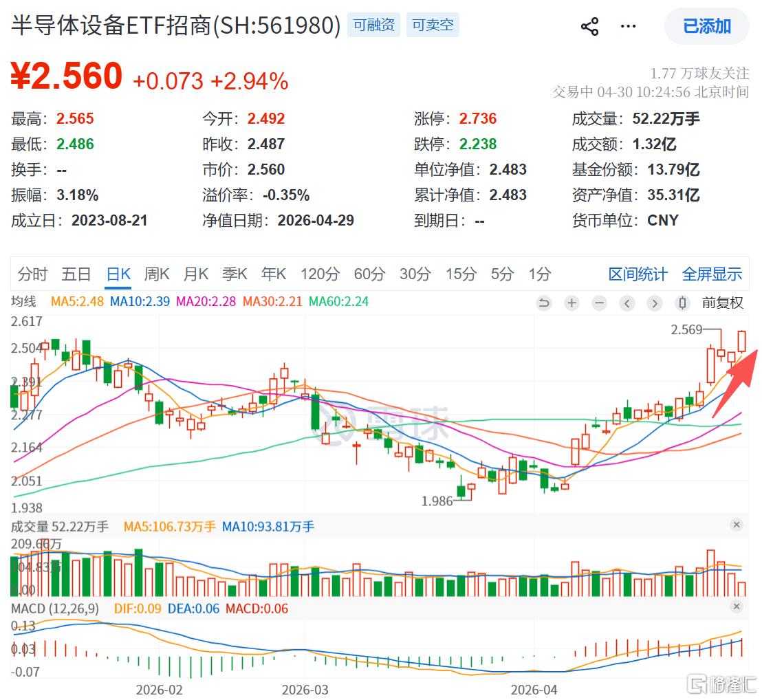Viewport: 762px width, 700px height.
Task: Zoom in chart with plus icon
Action: point(572,304)
